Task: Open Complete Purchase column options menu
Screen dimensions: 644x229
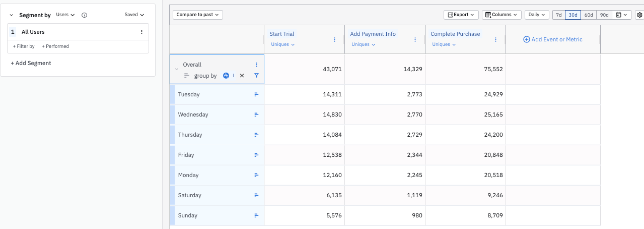Action: coord(495,39)
